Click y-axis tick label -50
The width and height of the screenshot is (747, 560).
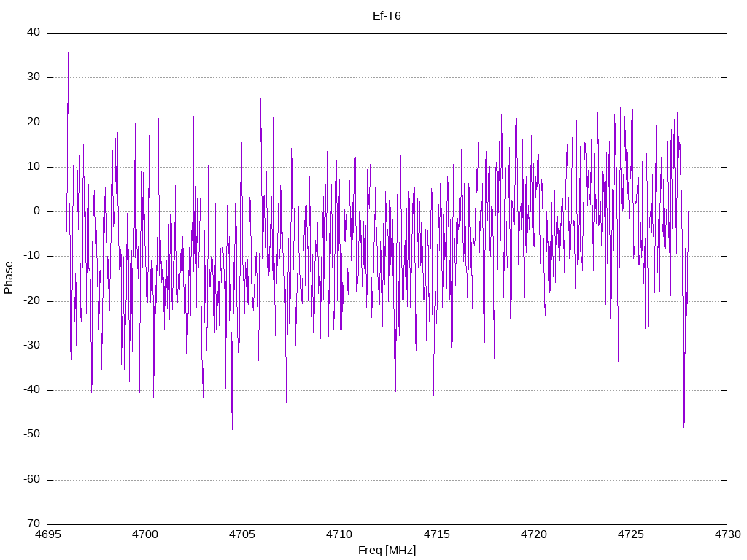click(x=32, y=435)
